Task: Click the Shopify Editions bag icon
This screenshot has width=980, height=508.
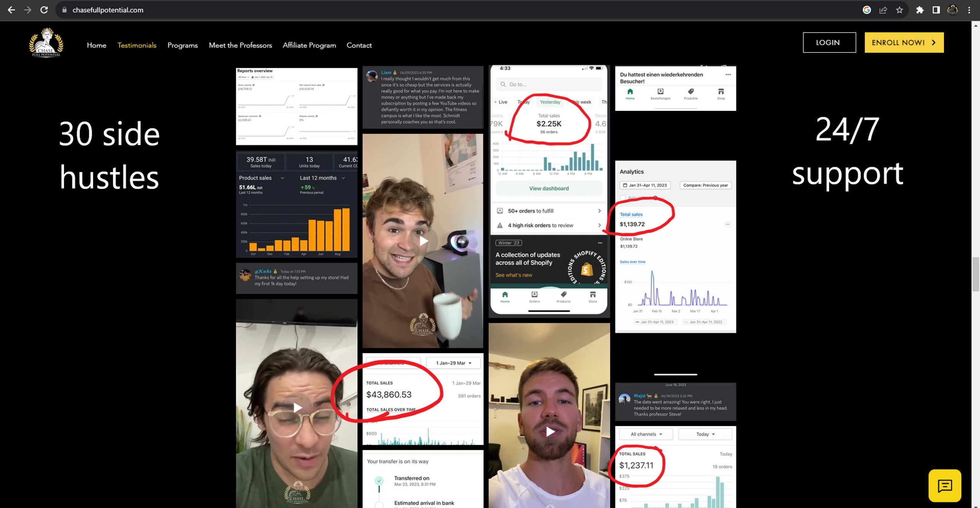Action: coord(587,269)
